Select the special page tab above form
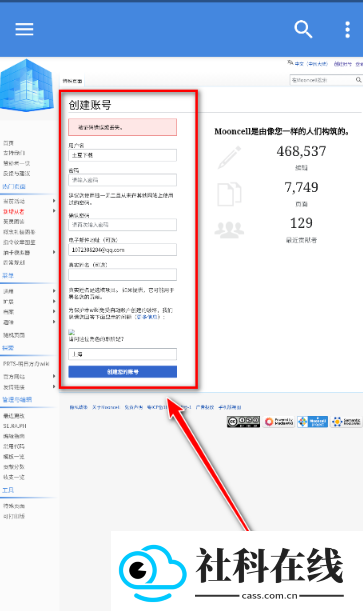This screenshot has height=611, width=363. [x=72, y=81]
